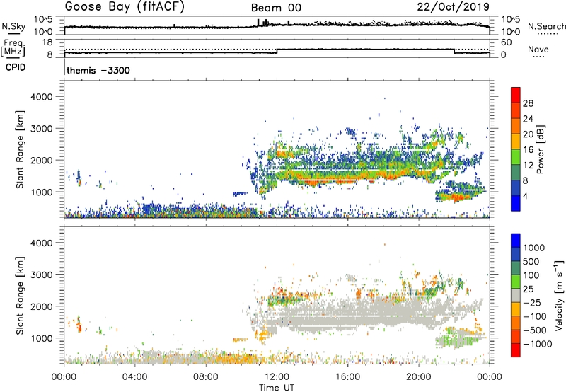The height and width of the screenshot is (392, 566).
Task: Click the 'Nave' legend label
Action: [x=538, y=49]
